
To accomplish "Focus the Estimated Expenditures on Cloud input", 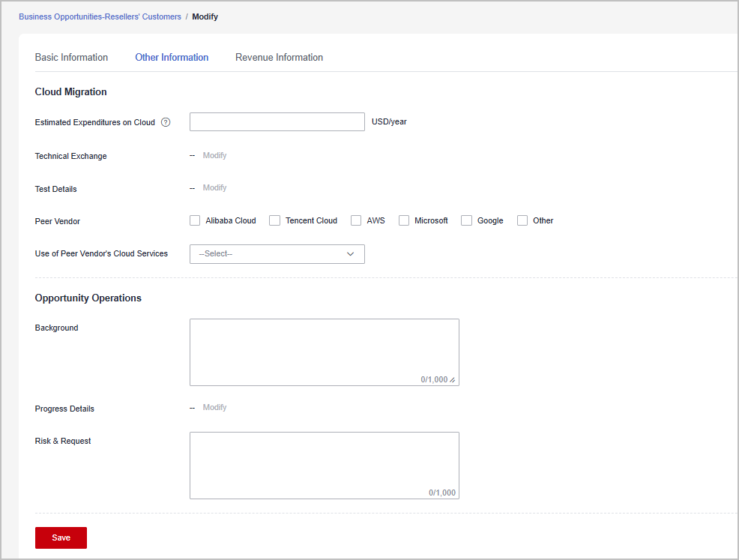I will pyautogui.click(x=277, y=122).
